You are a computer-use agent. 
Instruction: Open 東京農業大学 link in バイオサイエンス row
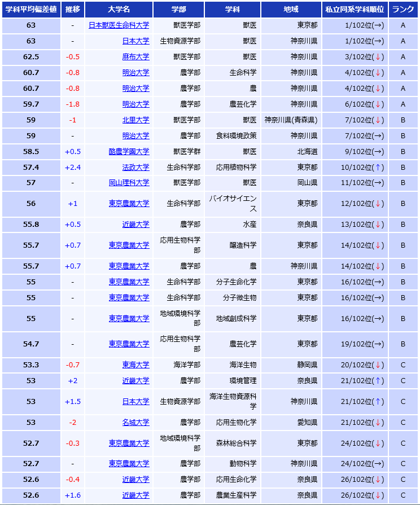pos(129,204)
